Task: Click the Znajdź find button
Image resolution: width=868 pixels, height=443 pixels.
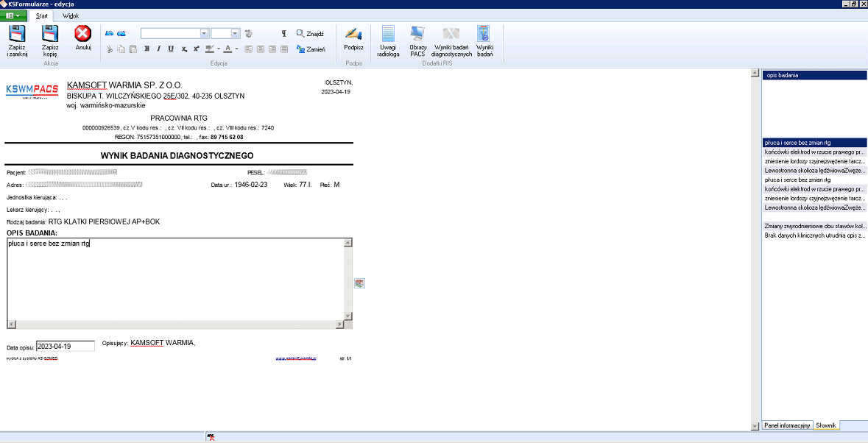Action: coord(310,34)
